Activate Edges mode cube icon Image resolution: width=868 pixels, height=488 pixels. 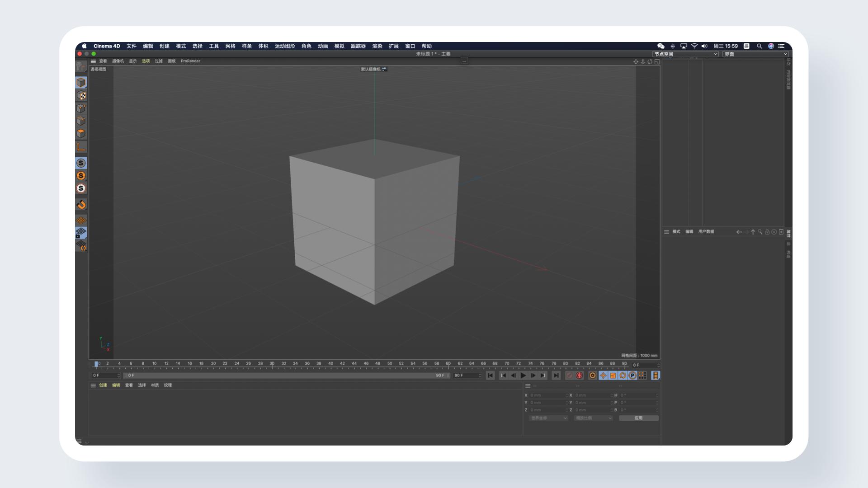81,121
